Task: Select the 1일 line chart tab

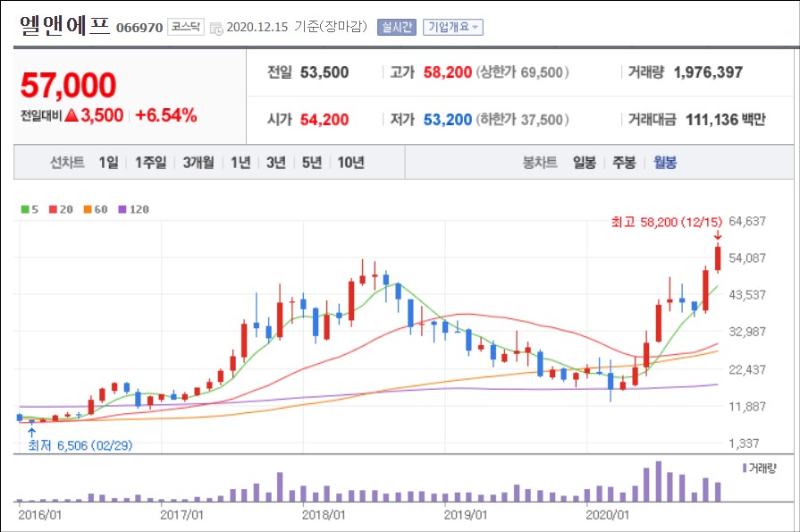Action: pyautogui.click(x=108, y=163)
